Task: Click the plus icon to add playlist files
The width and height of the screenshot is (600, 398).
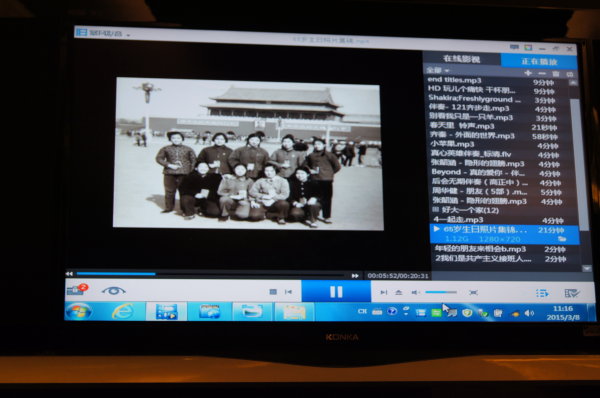Action: [x=528, y=73]
